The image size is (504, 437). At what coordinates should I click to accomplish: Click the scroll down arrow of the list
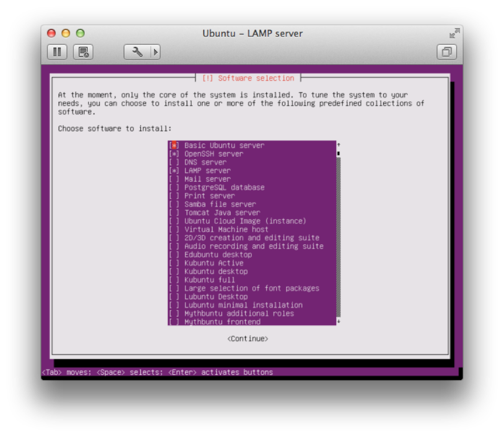coord(339,321)
